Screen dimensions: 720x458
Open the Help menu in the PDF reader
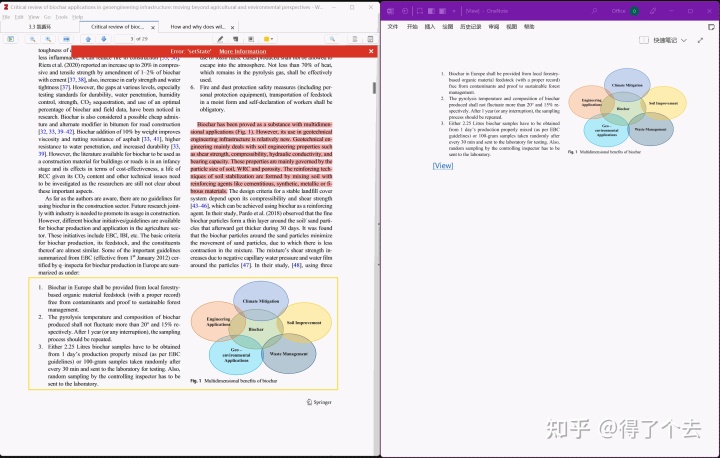[x=78, y=17]
